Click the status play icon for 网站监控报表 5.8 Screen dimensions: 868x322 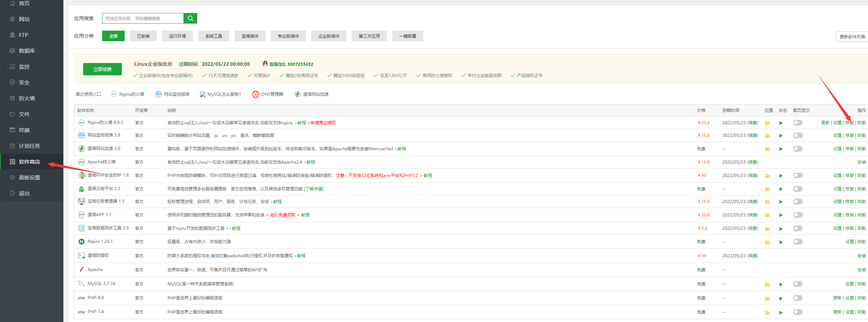[781, 136]
